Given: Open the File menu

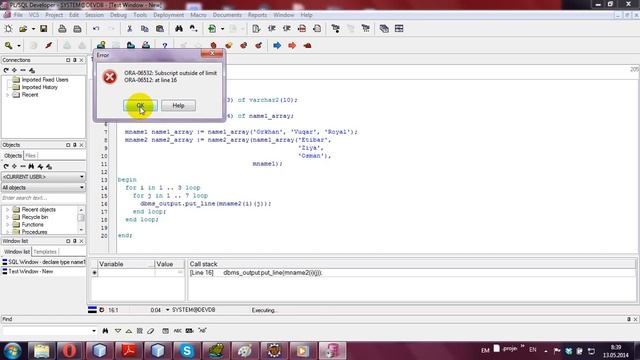Looking at the screenshot, I should [18, 15].
